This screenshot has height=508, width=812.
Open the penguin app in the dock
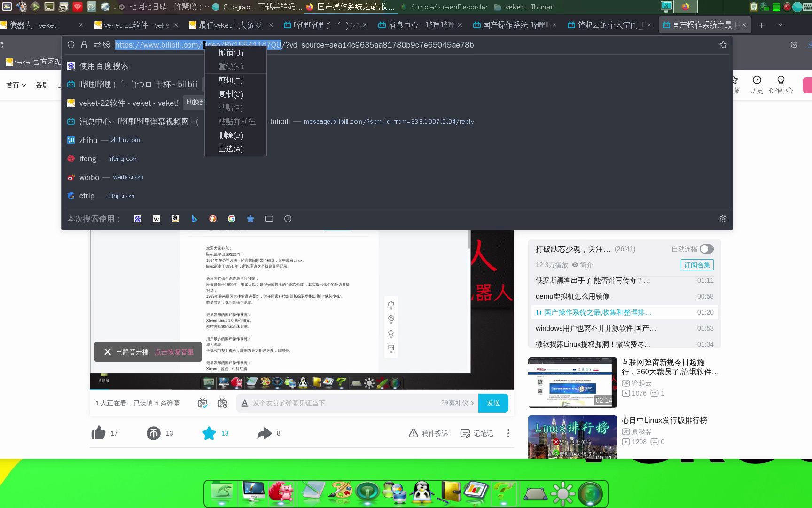pyautogui.click(x=422, y=493)
